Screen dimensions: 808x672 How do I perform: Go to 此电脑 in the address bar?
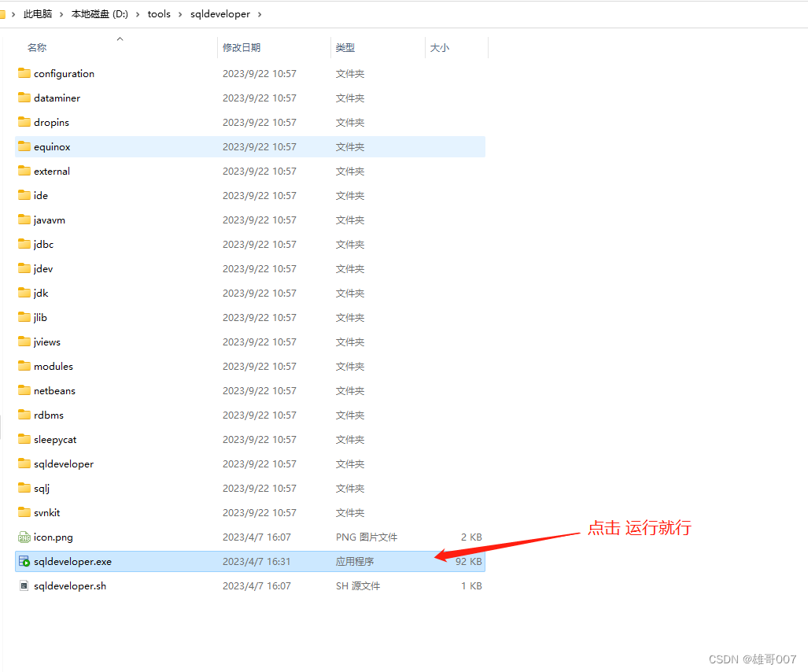(38, 14)
